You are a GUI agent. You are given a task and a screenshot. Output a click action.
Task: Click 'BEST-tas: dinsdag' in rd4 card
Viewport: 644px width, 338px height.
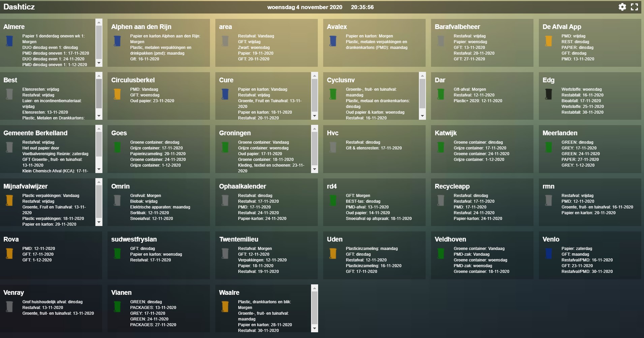tap(363, 201)
